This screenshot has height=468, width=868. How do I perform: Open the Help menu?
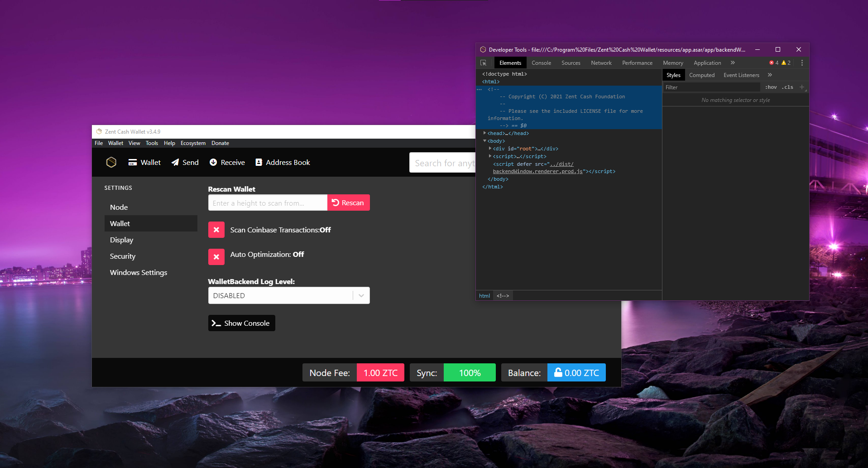coord(169,143)
